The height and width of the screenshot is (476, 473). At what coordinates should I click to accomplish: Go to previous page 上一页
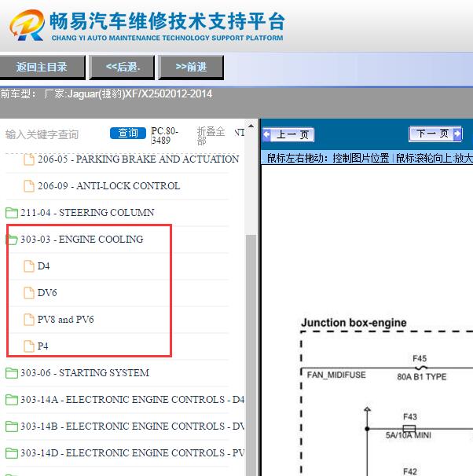288,134
